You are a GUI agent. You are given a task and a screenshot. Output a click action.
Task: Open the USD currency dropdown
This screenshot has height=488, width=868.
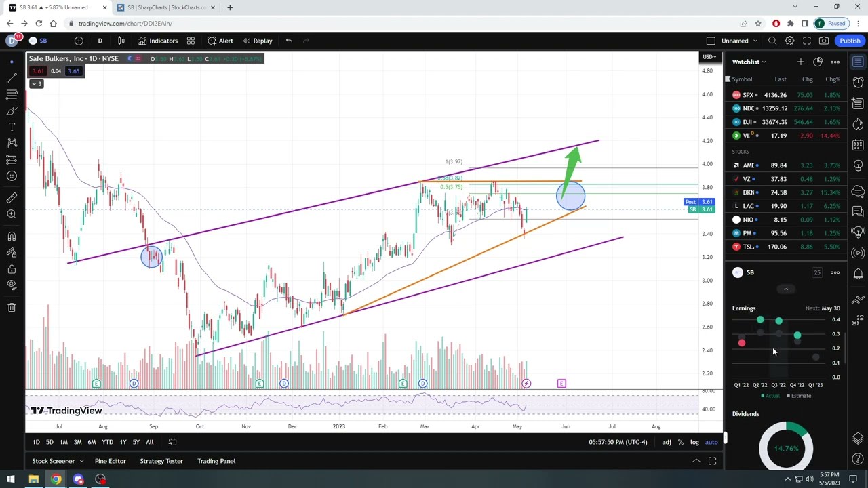pos(710,57)
